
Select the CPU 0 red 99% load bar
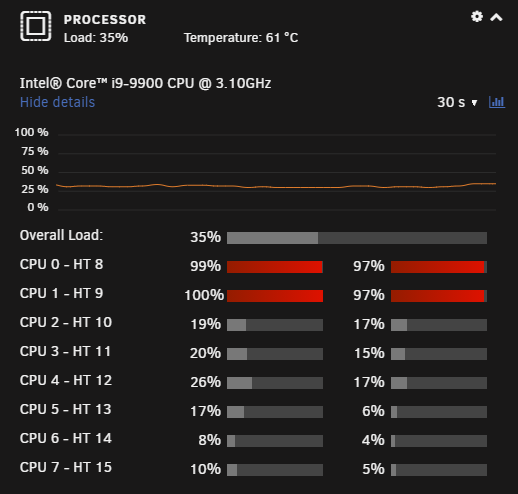[x=275, y=267]
